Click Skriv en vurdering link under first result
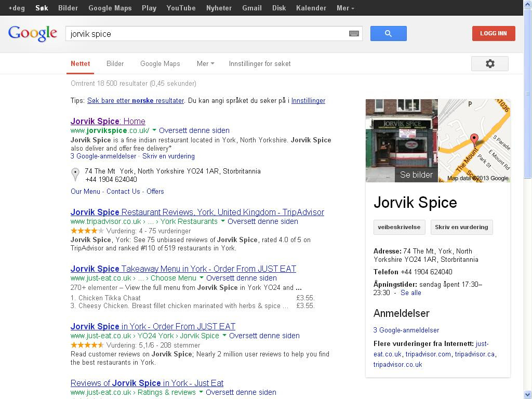 pos(168,156)
